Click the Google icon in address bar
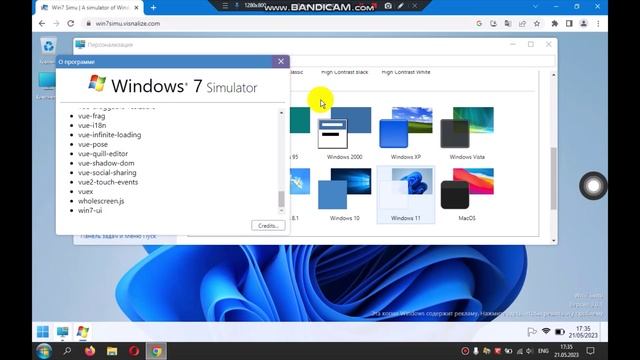The image size is (640, 360). [x=479, y=24]
